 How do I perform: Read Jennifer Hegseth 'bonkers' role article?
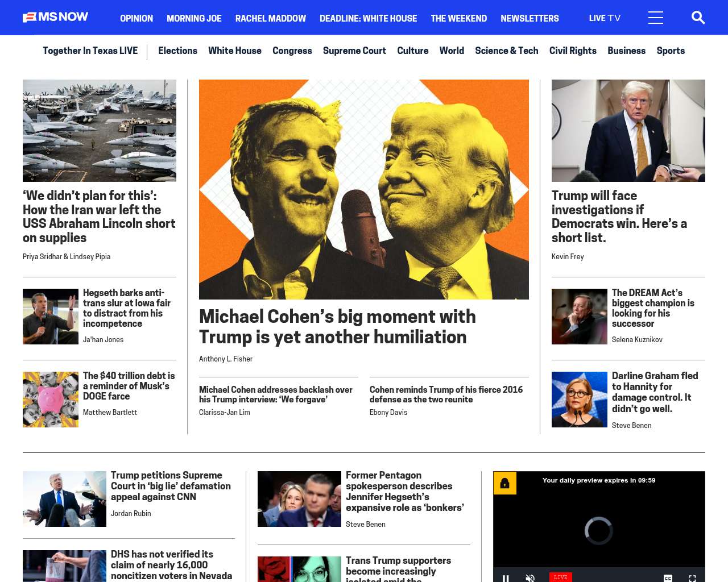[405, 492]
